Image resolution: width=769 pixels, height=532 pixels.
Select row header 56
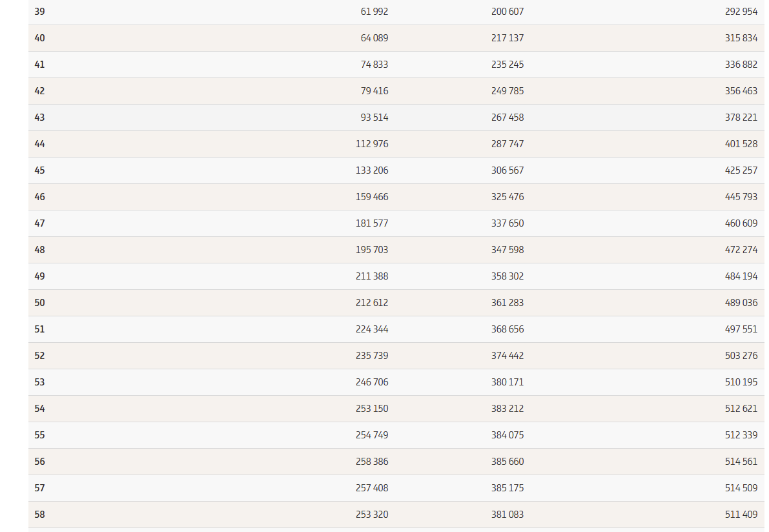(40, 462)
